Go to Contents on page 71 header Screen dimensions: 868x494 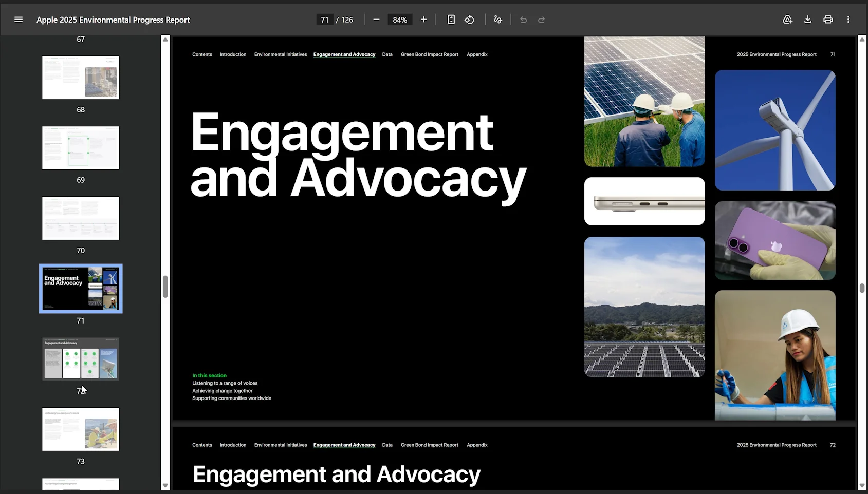[x=202, y=54]
